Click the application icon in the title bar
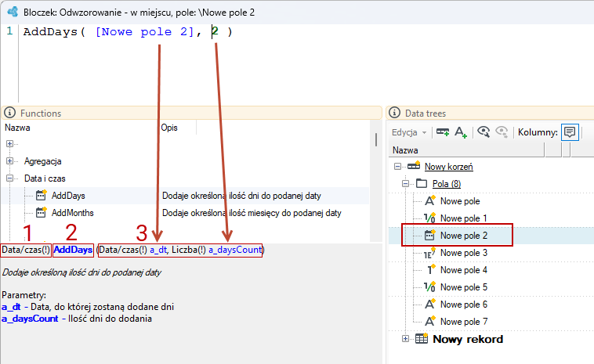 (x=13, y=12)
